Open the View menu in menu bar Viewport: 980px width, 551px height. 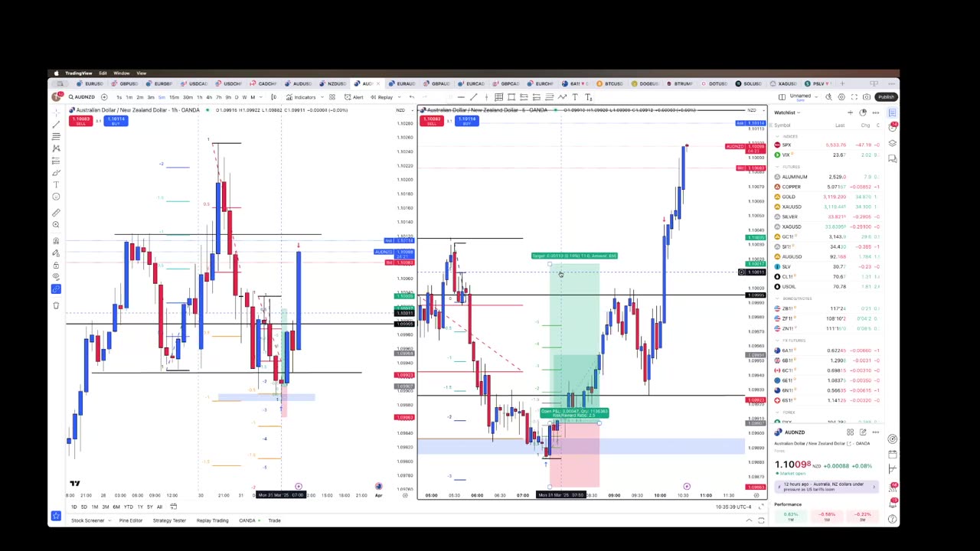pyautogui.click(x=141, y=73)
